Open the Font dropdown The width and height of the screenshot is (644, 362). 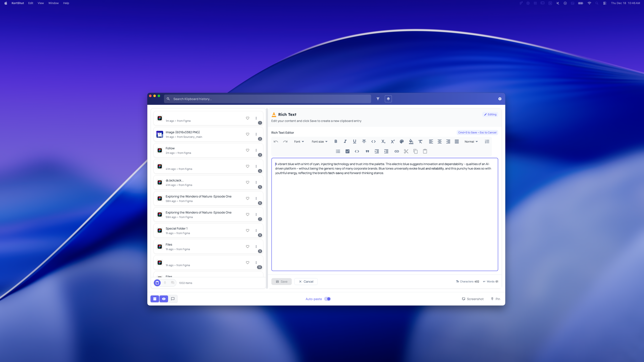click(299, 141)
